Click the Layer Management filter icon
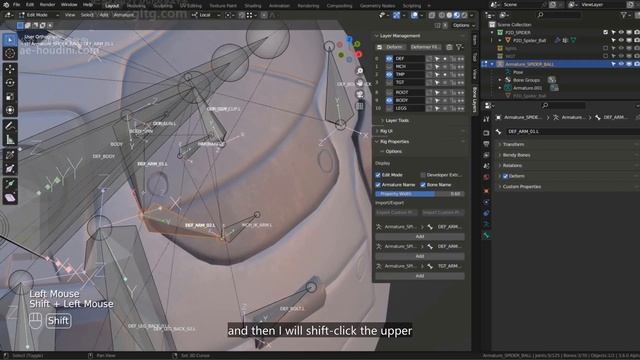Image resolution: width=640 pixels, height=360 pixels. 459,47
